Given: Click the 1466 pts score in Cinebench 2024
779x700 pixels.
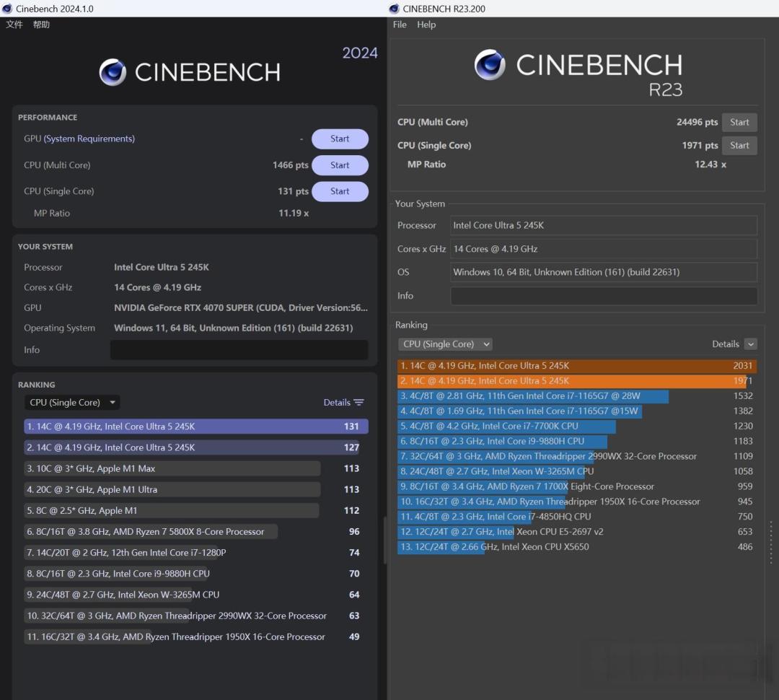Looking at the screenshot, I should (290, 165).
